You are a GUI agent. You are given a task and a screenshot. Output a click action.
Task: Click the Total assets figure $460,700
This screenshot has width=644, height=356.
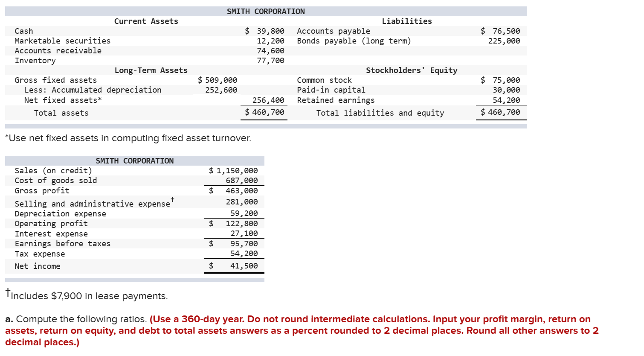pos(264,112)
